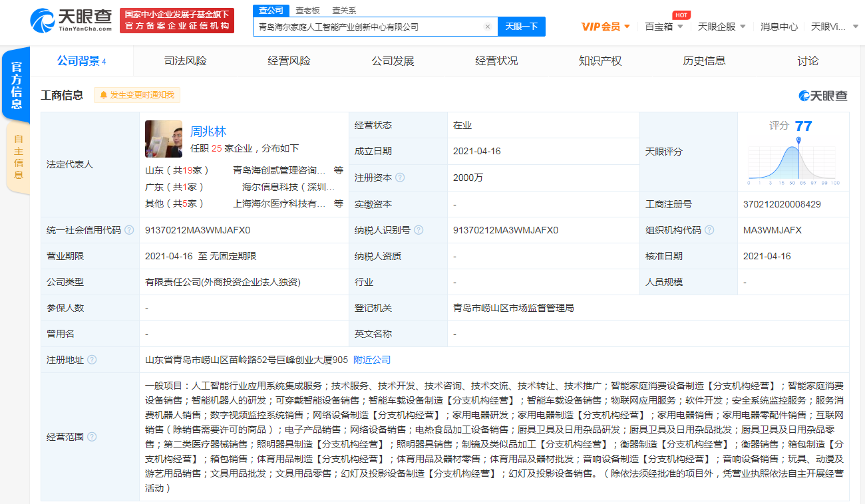Switch to the 查老板 search tab

307,10
